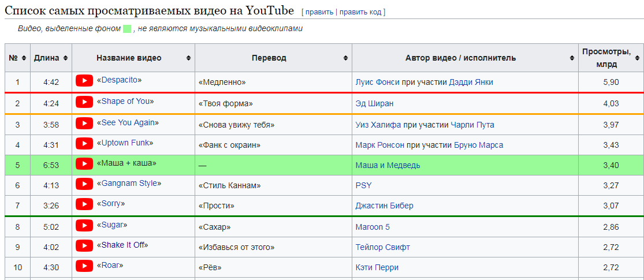Viewport: 644px width, 280px height.
Task: Open YouTube icon next to See You Again
Action: [x=84, y=123]
